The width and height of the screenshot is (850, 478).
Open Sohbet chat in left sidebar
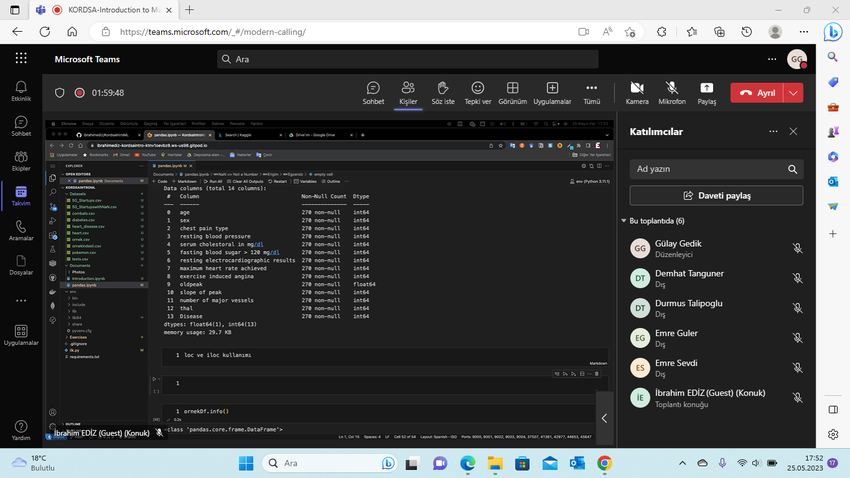[21, 126]
